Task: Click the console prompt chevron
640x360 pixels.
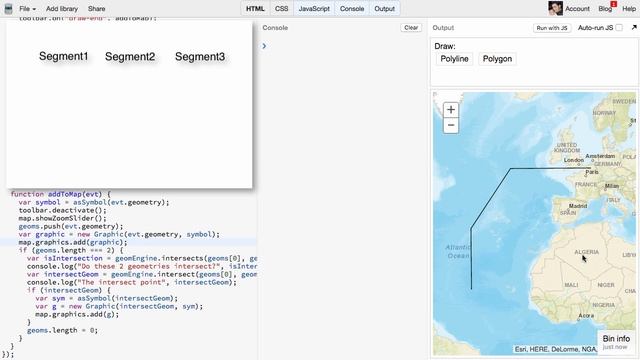Action: tap(264, 46)
